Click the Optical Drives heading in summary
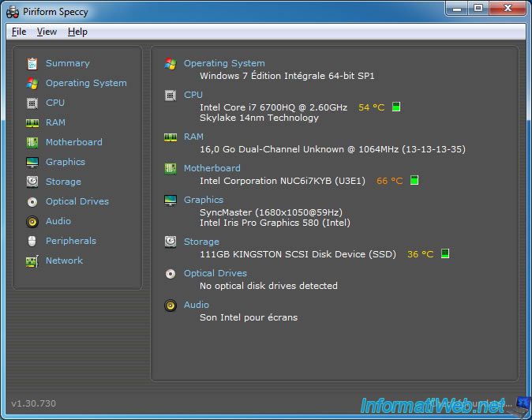The image size is (532, 420). tap(215, 273)
